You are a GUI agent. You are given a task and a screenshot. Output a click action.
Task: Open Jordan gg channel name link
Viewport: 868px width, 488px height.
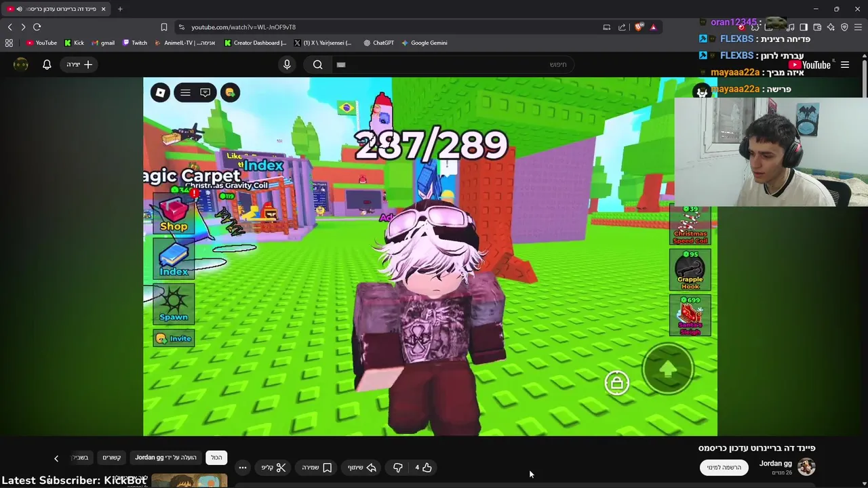pyautogui.click(x=776, y=464)
